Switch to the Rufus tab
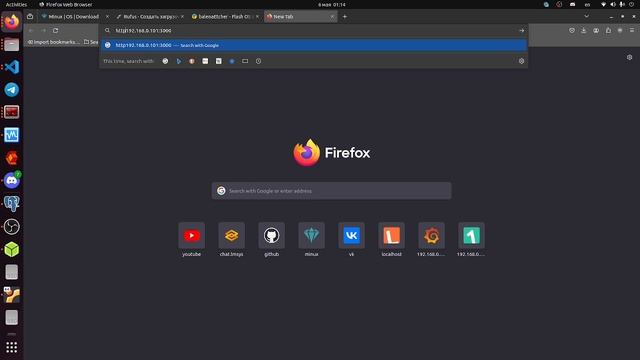Image resolution: width=640 pixels, height=360 pixels. tap(150, 17)
